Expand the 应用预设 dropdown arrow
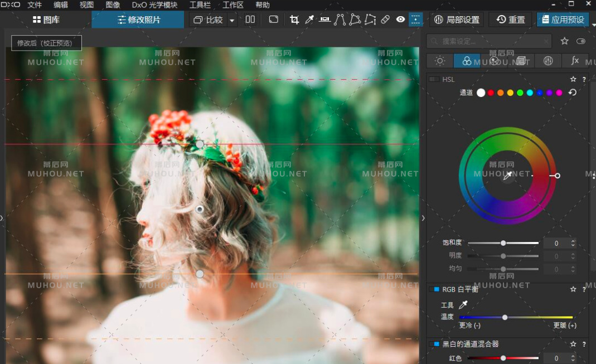This screenshot has width=596, height=364. pyautogui.click(x=593, y=25)
